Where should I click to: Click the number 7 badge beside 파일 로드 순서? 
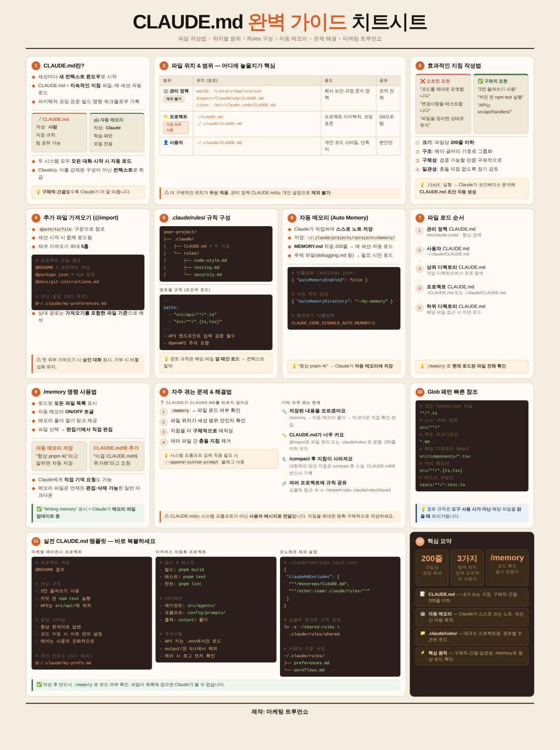pos(420,217)
